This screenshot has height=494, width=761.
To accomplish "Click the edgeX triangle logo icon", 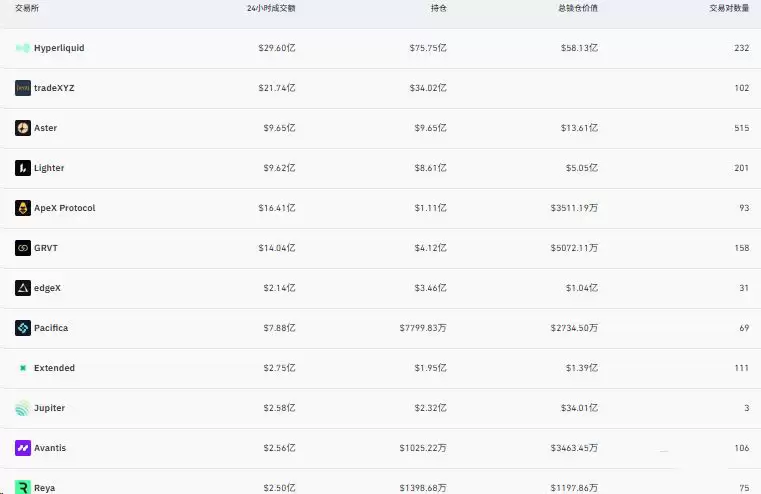I will [x=23, y=288].
